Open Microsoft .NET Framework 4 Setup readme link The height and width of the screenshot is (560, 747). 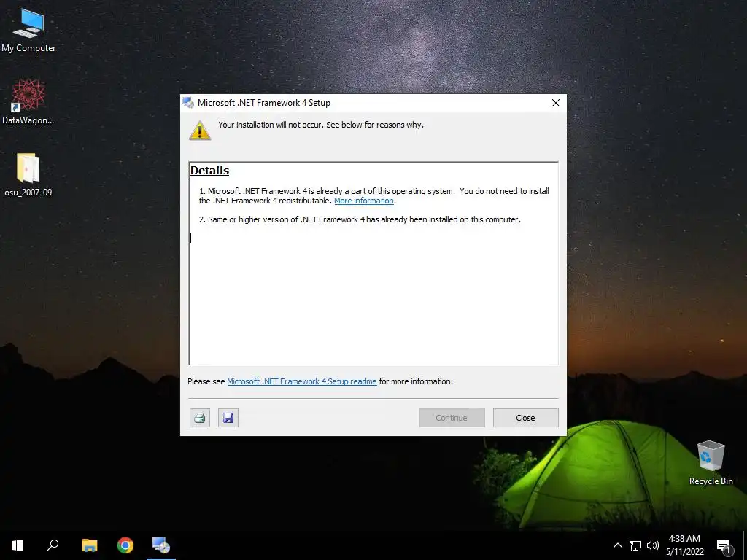(x=301, y=381)
